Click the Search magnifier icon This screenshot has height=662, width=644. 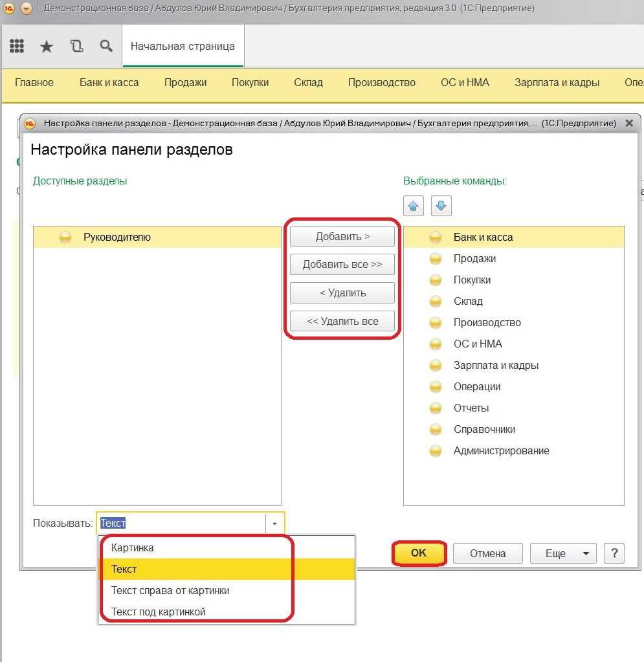tap(105, 46)
